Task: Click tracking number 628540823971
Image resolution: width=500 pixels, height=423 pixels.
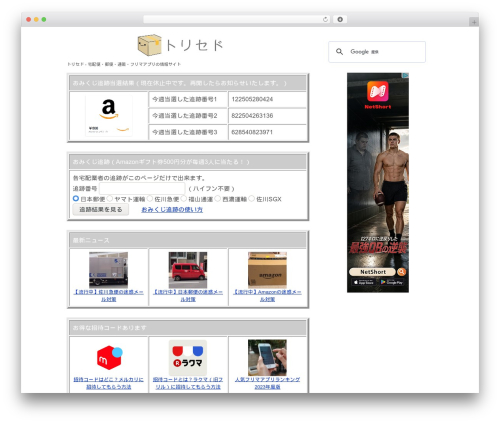Action: (252, 132)
